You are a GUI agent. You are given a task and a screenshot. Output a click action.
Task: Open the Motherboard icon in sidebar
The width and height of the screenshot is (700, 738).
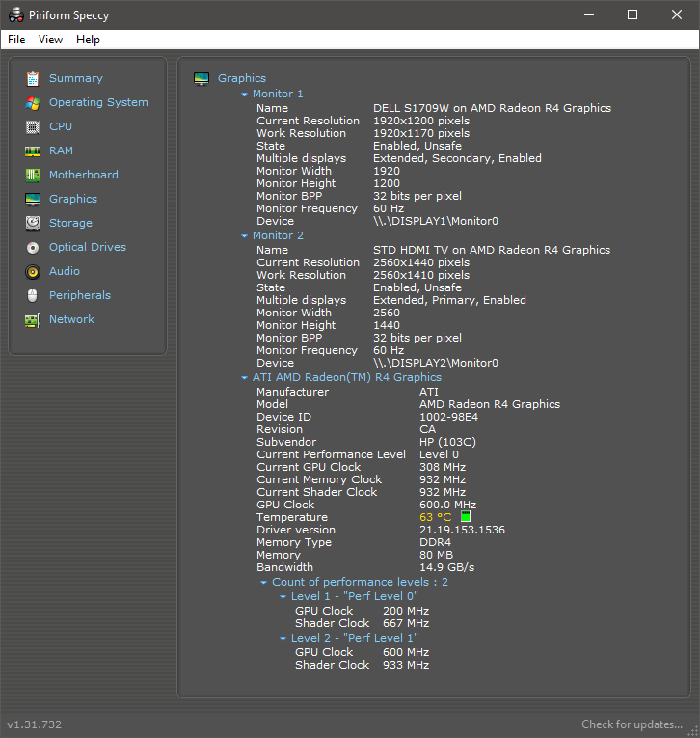tap(33, 175)
